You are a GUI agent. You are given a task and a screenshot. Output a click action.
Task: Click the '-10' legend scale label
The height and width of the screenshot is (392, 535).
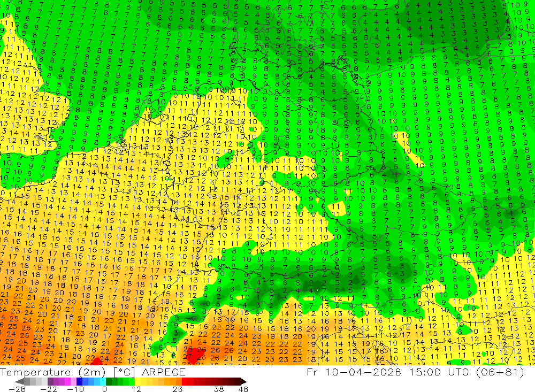tap(75, 389)
